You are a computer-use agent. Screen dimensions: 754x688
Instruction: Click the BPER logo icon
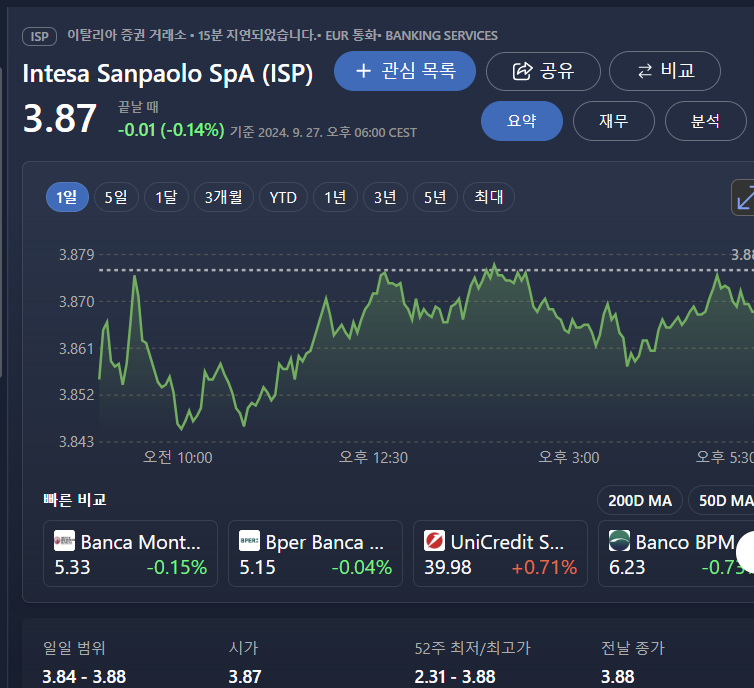tap(250, 541)
